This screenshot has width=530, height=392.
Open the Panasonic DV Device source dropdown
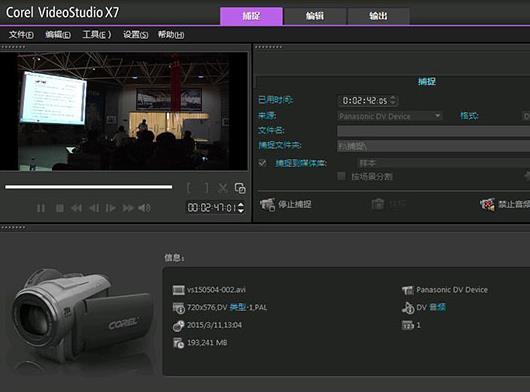(x=390, y=116)
